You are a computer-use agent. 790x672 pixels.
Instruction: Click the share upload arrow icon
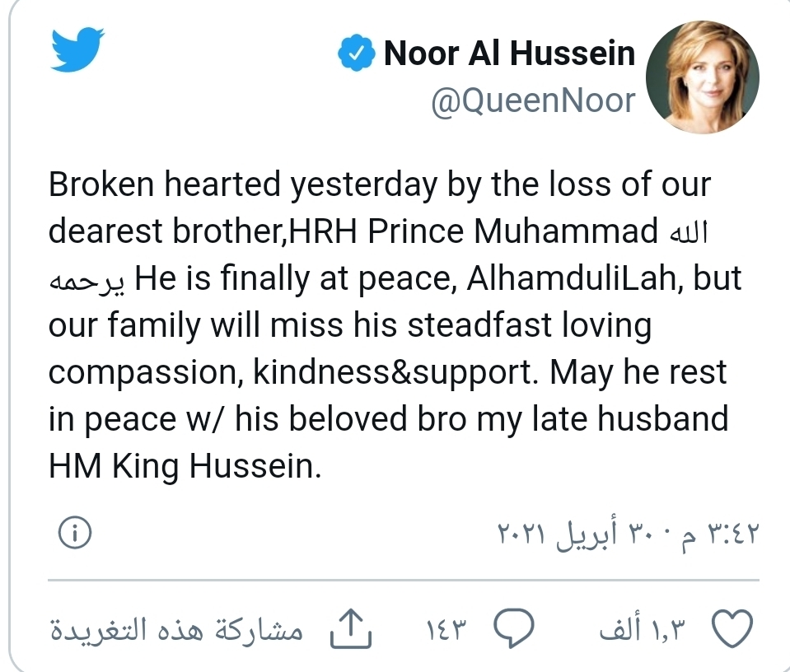[x=351, y=630]
